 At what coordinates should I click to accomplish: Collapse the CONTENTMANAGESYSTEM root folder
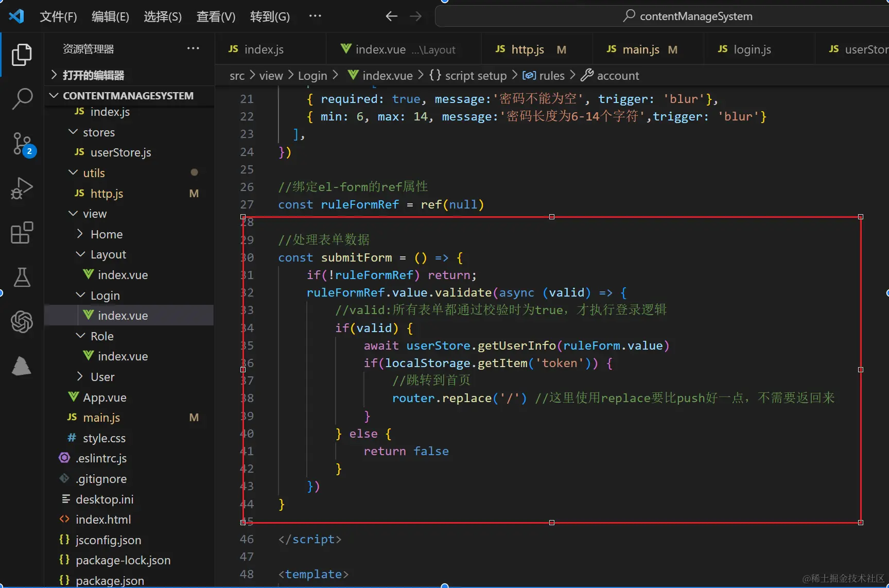(x=129, y=96)
